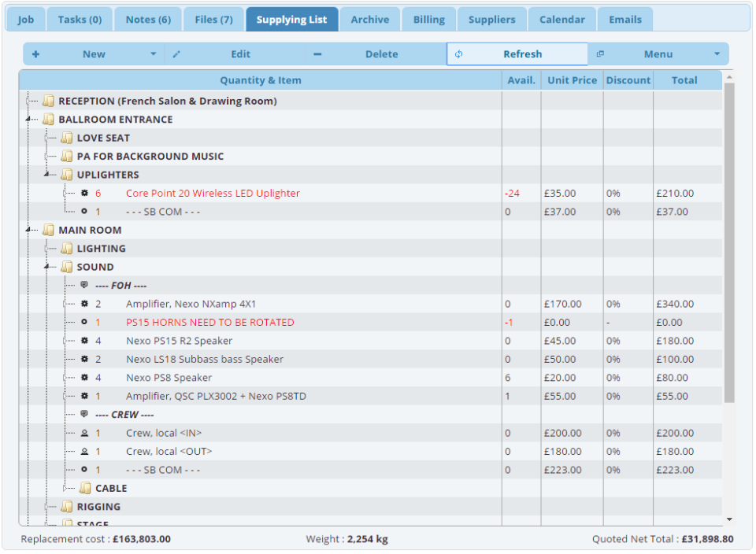
Task: Click the Edit button
Action: tap(235, 54)
